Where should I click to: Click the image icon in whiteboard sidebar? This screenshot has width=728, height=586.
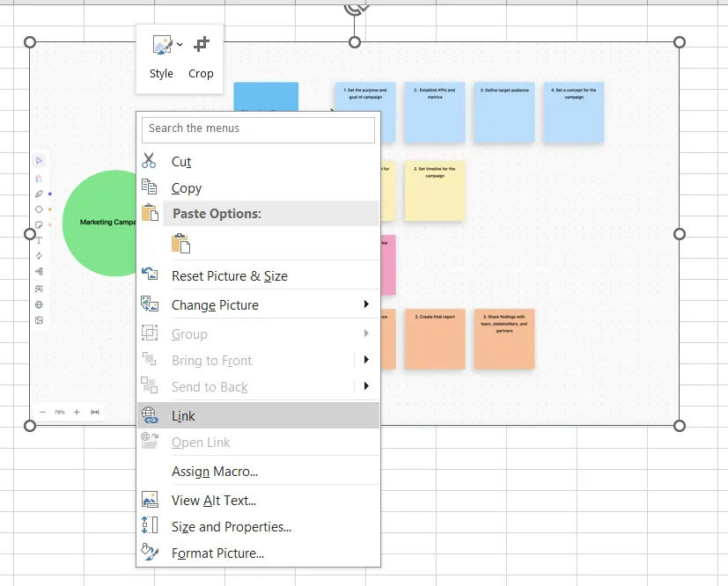click(39, 320)
